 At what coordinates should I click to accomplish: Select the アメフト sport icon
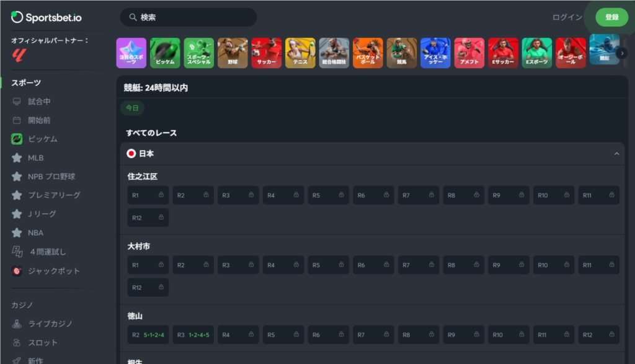pyautogui.click(x=469, y=53)
